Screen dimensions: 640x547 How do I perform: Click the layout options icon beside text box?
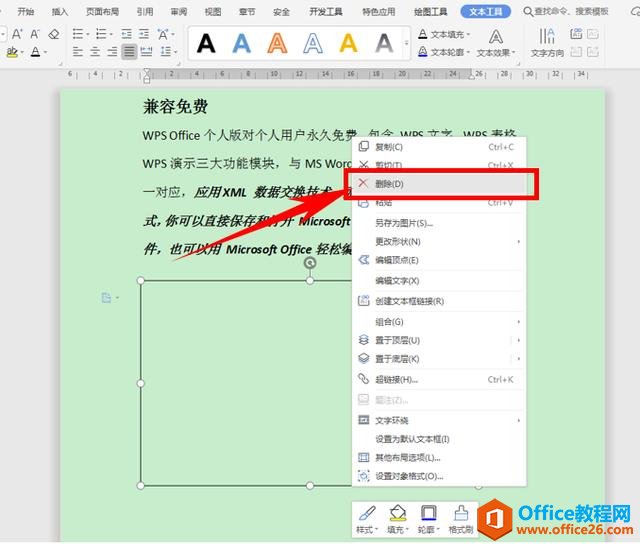pyautogui.click(x=109, y=298)
